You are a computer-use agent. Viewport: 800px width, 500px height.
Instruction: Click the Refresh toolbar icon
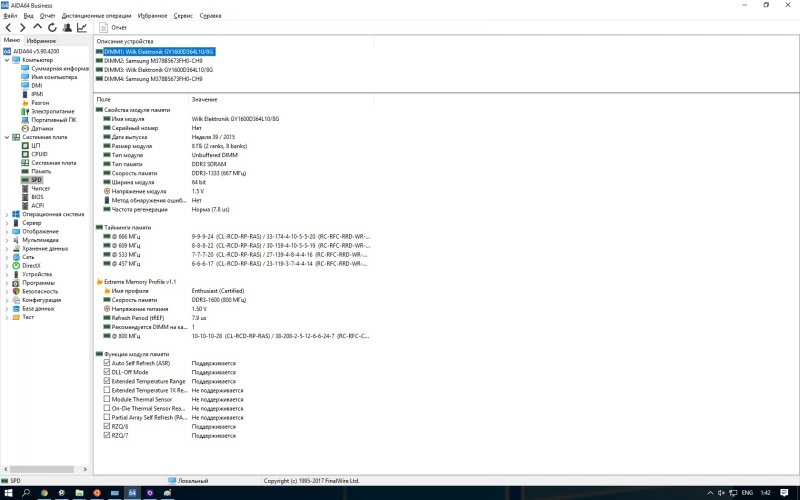(x=52, y=28)
